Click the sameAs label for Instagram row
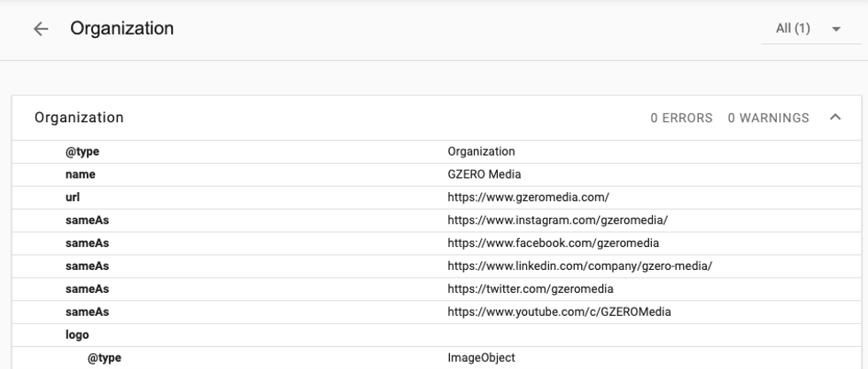 point(87,220)
